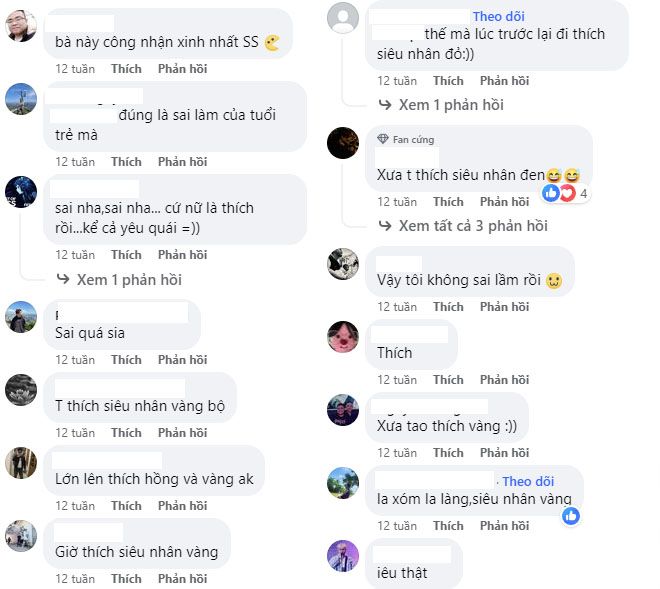Expand 'Xem 1 phản hồi' under 'sai nha,sai nha' comment

[x=129, y=280]
